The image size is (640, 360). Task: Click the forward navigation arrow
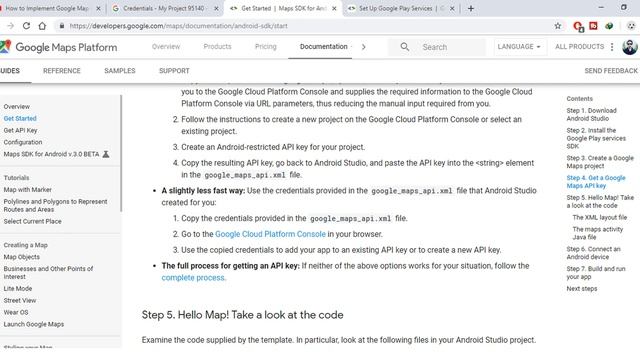coord(11,26)
